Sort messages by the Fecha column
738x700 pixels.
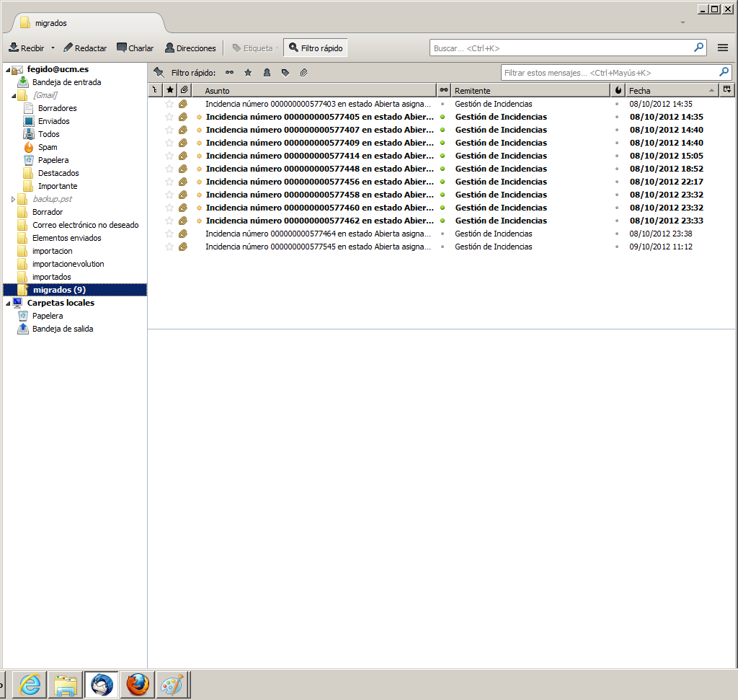tap(670, 90)
